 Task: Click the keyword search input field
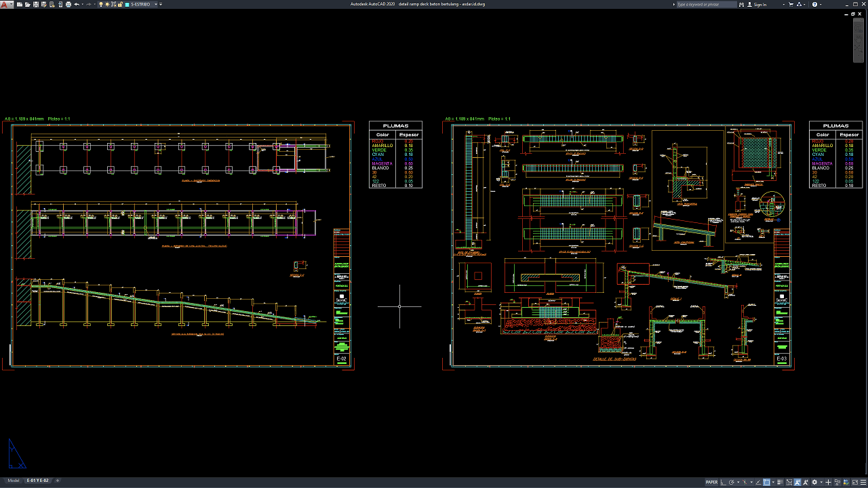[705, 4]
